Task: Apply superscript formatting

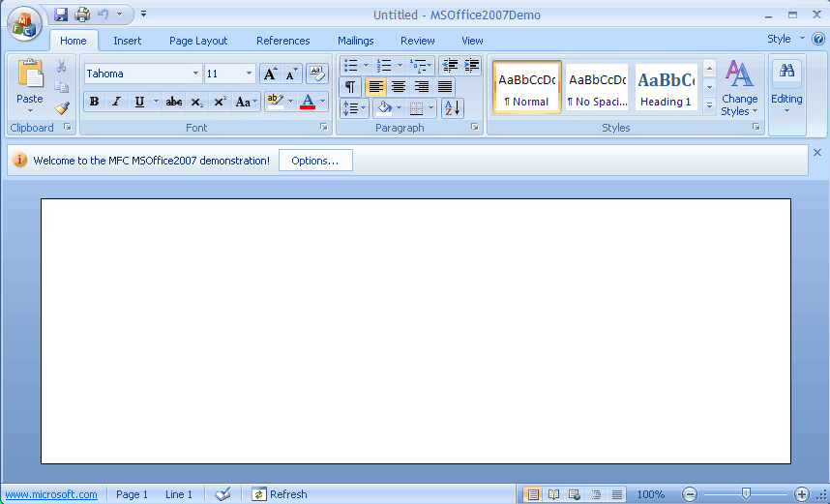Action: pos(220,102)
